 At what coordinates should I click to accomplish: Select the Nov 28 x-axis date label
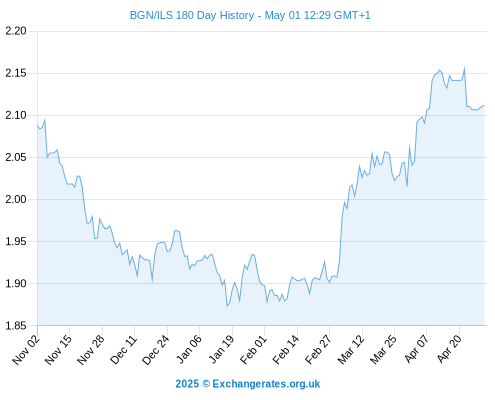pos(91,349)
